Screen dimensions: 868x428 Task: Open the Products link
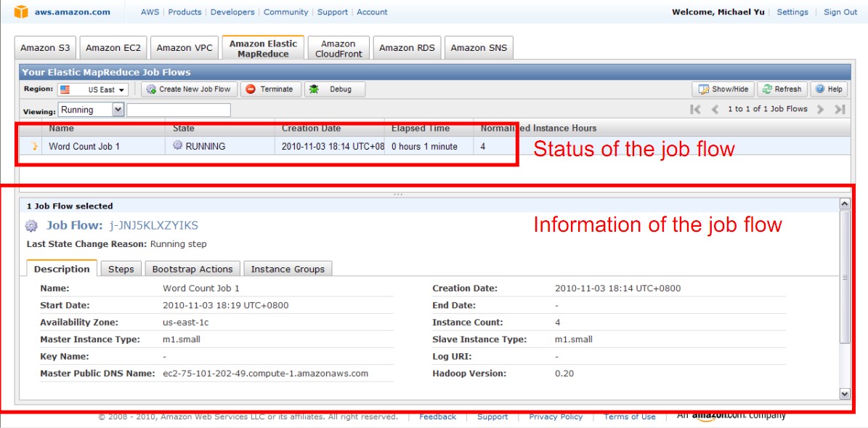185,12
